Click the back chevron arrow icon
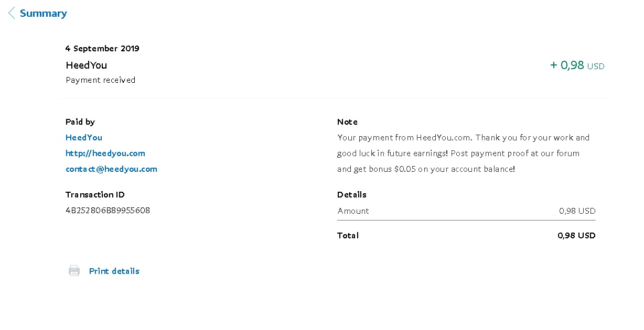The width and height of the screenshot is (644, 330). [12, 13]
